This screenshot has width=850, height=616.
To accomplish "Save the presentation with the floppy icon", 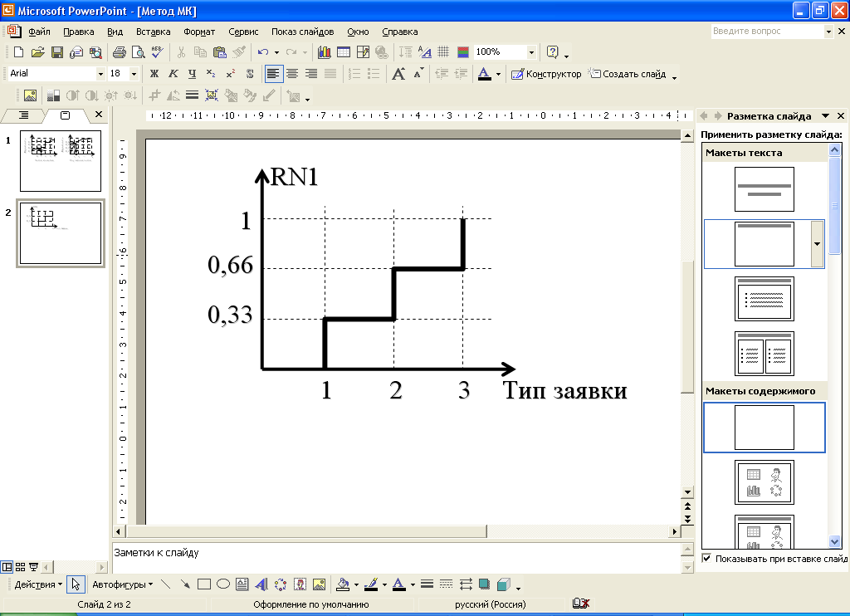I will pos(57,52).
